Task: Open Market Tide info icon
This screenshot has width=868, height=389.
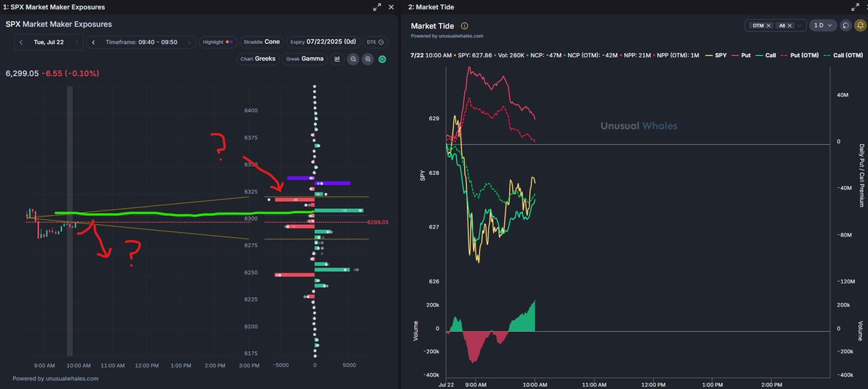Action: pyautogui.click(x=465, y=26)
